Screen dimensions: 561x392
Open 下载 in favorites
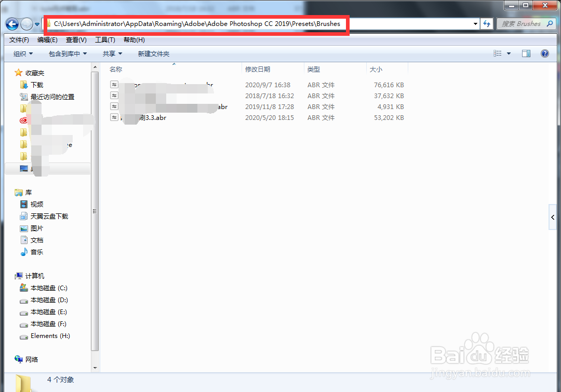[x=37, y=85]
